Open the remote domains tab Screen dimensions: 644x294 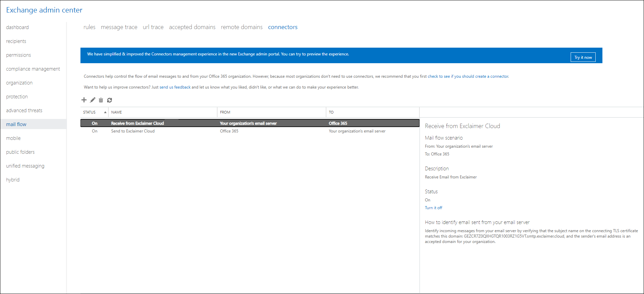pyautogui.click(x=241, y=27)
